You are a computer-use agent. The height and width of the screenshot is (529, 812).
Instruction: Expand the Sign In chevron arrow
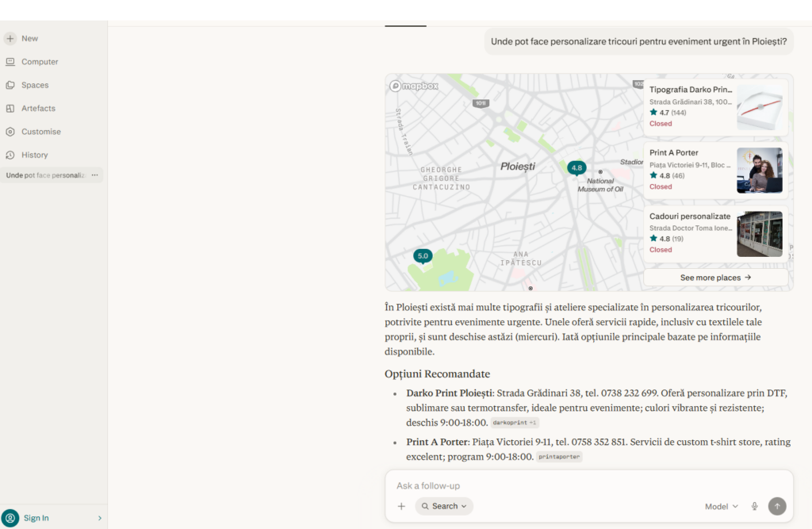[100, 518]
